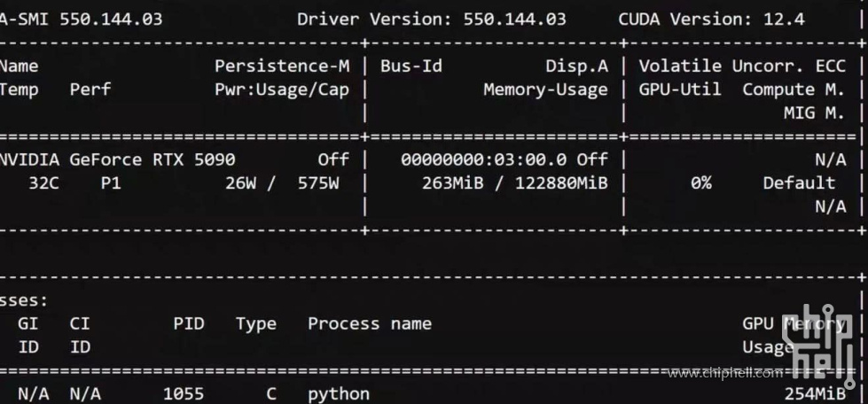Click the P1 performance state value

pos(111,183)
